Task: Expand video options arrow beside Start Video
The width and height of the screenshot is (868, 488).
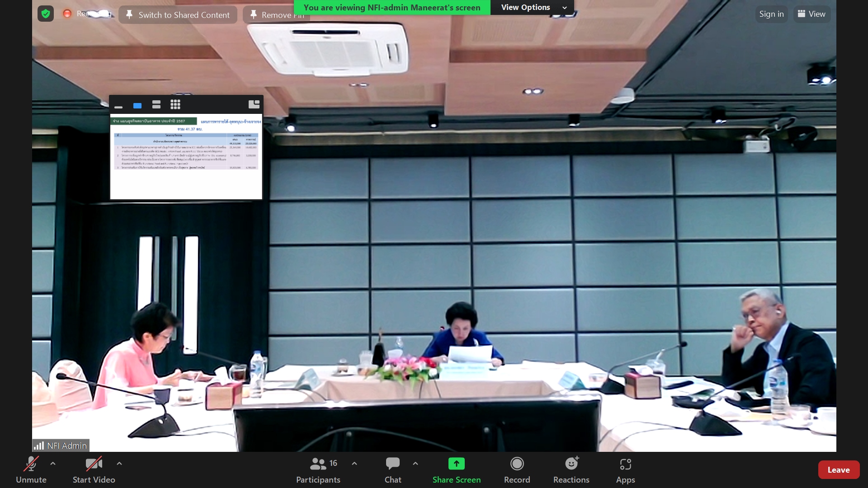Action: pos(119,464)
